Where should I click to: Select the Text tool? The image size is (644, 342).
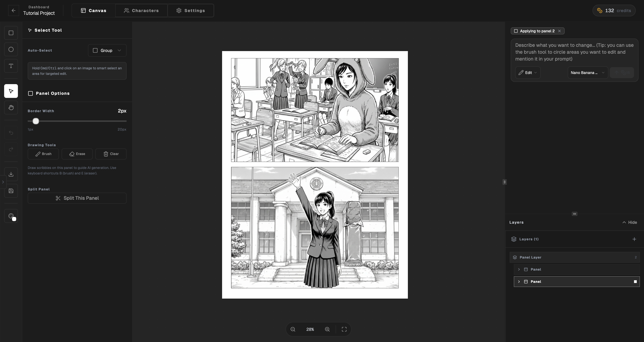point(11,66)
